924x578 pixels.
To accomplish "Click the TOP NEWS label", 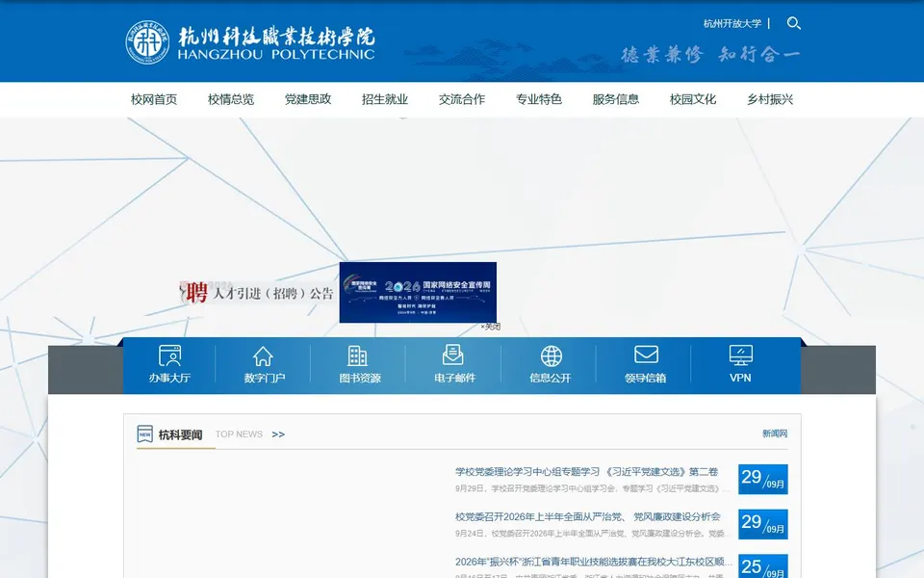I will 239,434.
